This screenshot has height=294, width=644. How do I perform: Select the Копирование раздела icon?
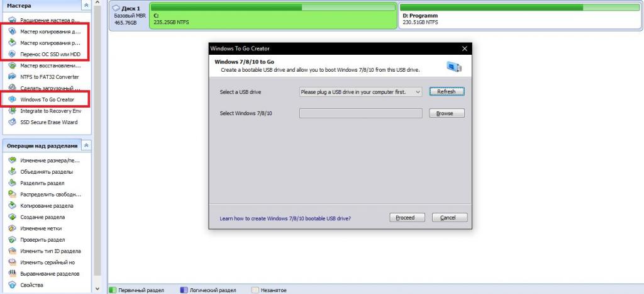pyautogui.click(x=13, y=206)
